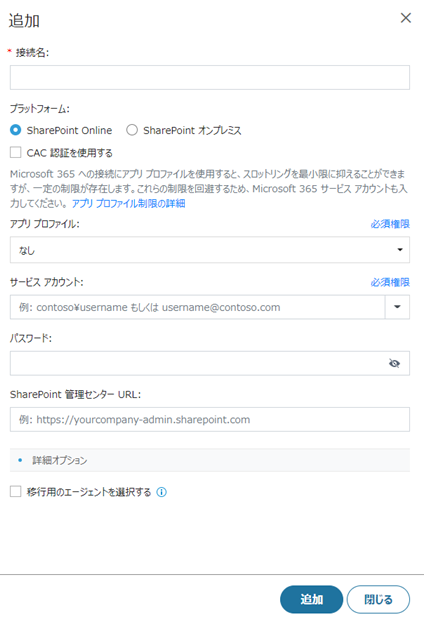Focus SharePoint 管理センター URL field
The width and height of the screenshot is (424, 620).
click(210, 419)
